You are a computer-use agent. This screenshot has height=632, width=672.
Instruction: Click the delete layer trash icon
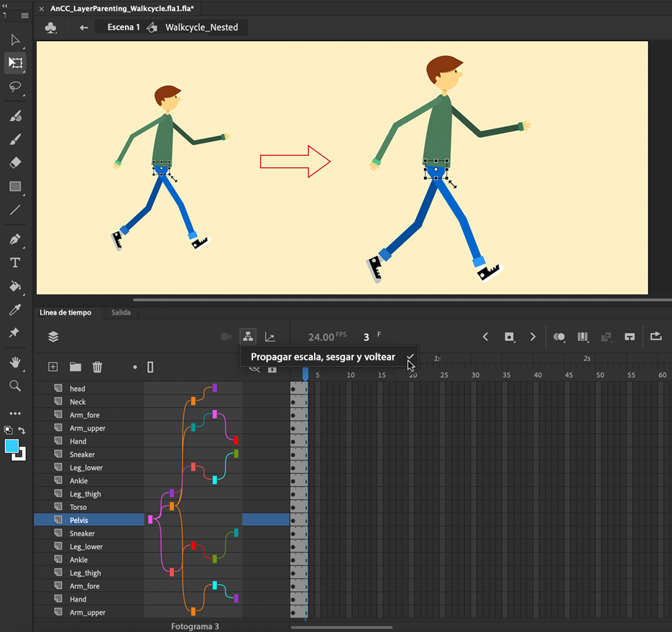tap(97, 367)
